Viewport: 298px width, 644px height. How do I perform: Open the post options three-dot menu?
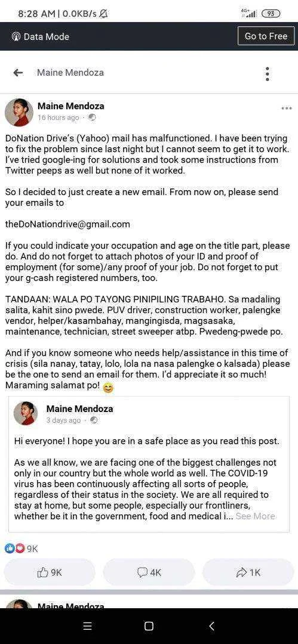click(x=287, y=108)
